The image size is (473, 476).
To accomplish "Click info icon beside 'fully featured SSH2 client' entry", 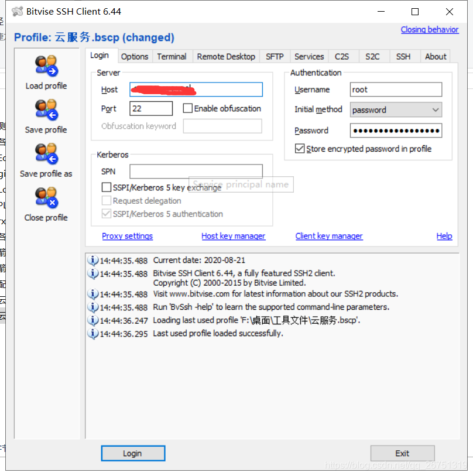I will coord(93,273).
